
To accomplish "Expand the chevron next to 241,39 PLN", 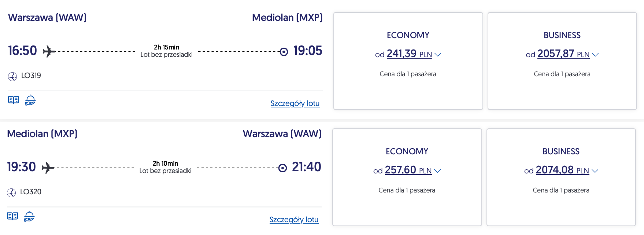I will coord(438,55).
